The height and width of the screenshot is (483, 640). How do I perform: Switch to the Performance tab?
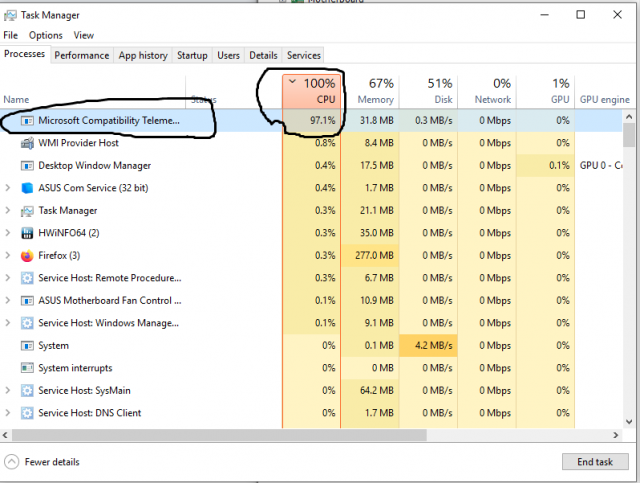tap(82, 55)
